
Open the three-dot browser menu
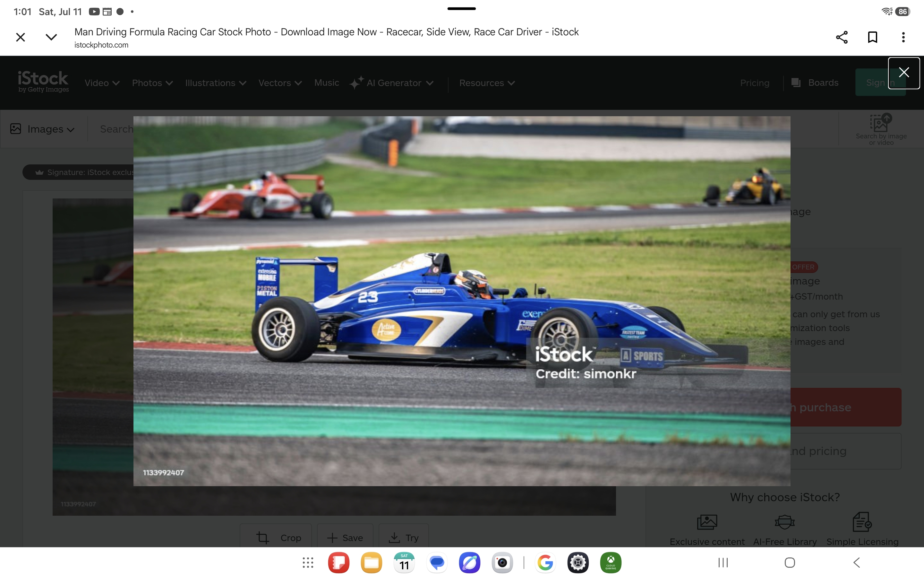pos(903,37)
